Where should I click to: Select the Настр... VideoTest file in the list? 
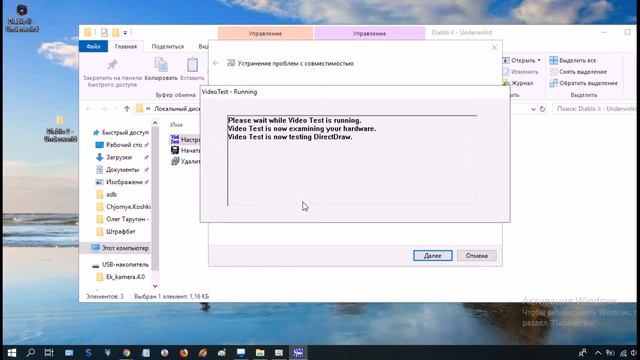185,140
